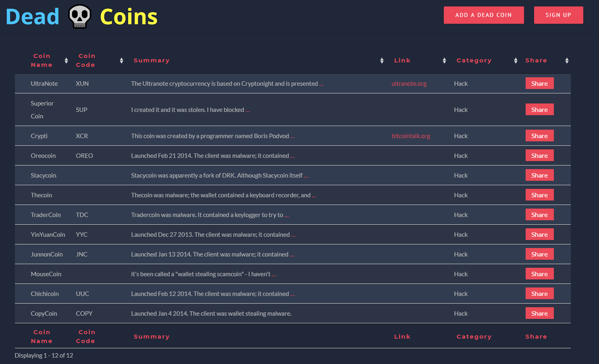Click the SIGN UP button
Viewport: 599px width, 364px height.
tap(558, 15)
